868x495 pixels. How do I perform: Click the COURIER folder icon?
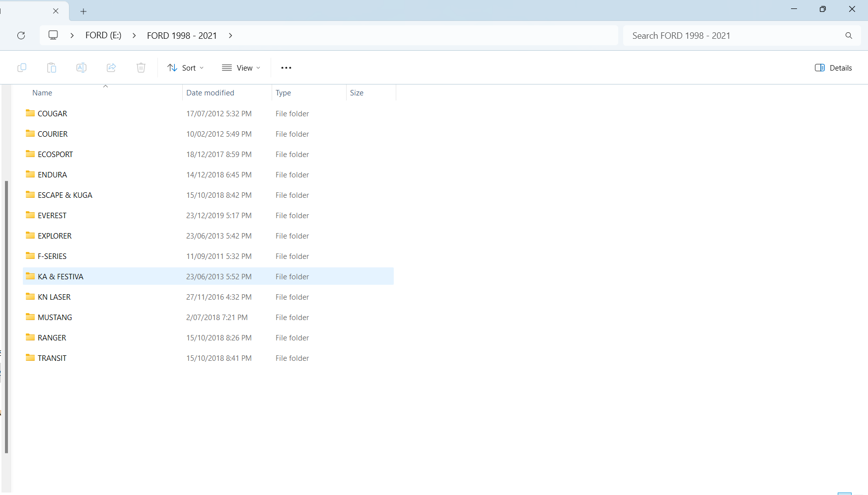click(30, 134)
